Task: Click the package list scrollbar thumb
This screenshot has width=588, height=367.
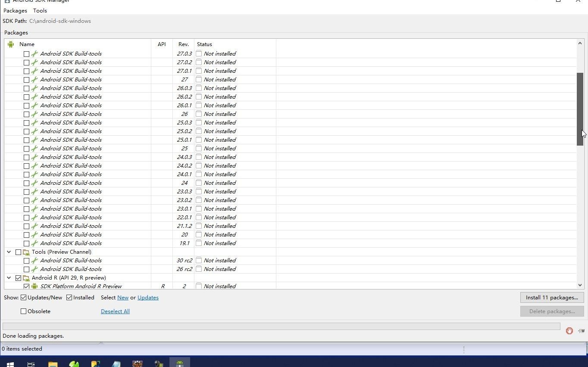Action: pos(580,109)
